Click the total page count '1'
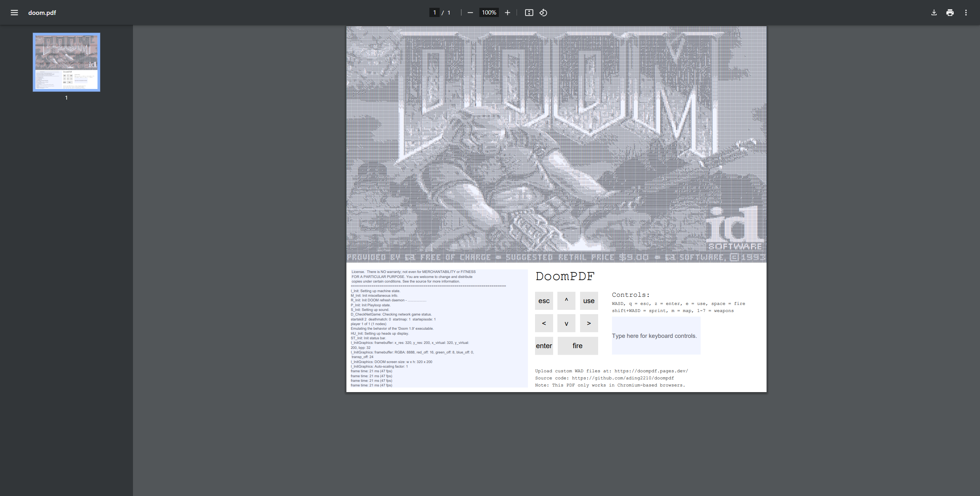The height and width of the screenshot is (496, 980). 449,12
